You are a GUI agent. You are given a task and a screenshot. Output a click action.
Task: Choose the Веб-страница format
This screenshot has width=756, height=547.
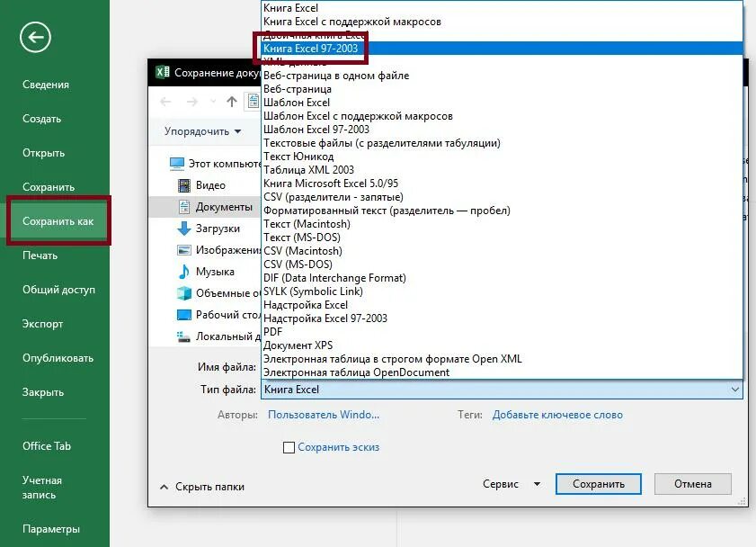coord(502,89)
